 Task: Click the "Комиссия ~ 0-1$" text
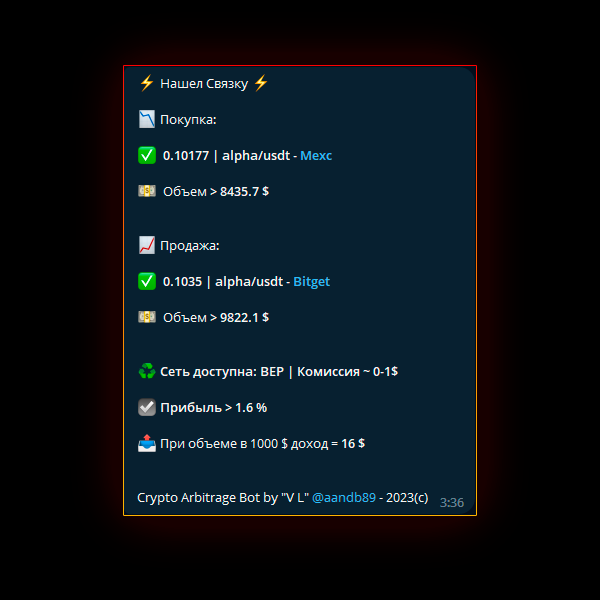pyautogui.click(x=347, y=372)
